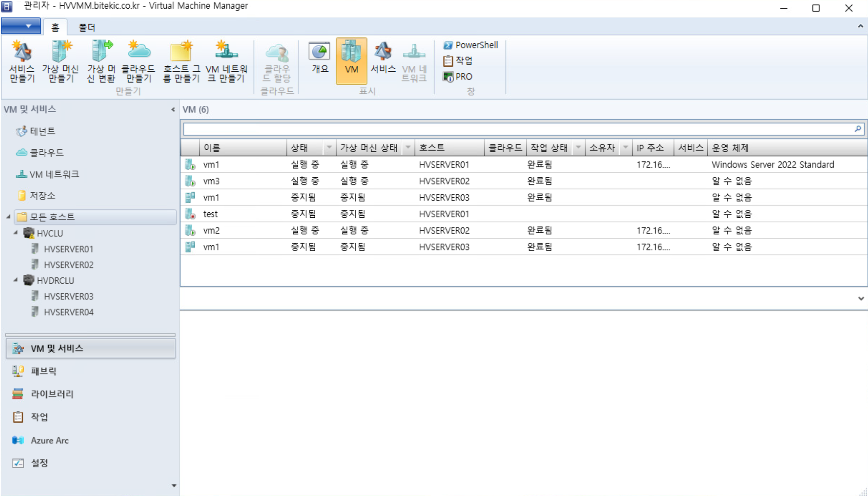This screenshot has height=496, width=868.
Task: Open the blue application menu dropdown
Action: tap(21, 26)
